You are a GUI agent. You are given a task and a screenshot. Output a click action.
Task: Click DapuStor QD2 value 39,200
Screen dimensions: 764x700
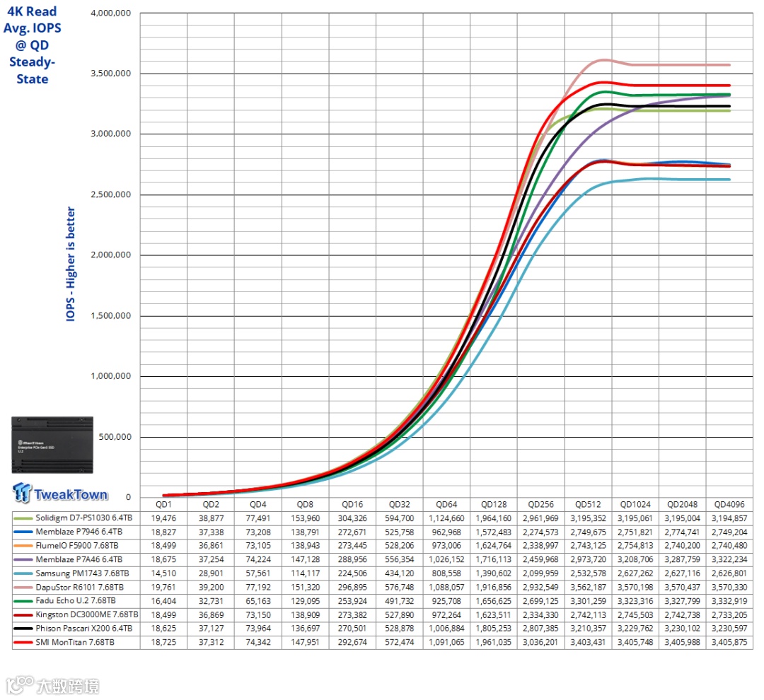coord(211,588)
